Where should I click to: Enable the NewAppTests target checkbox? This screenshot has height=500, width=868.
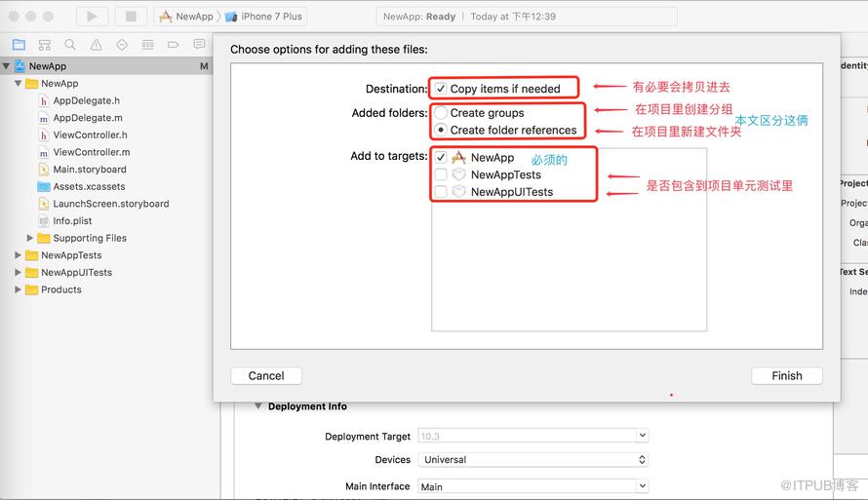click(x=441, y=174)
